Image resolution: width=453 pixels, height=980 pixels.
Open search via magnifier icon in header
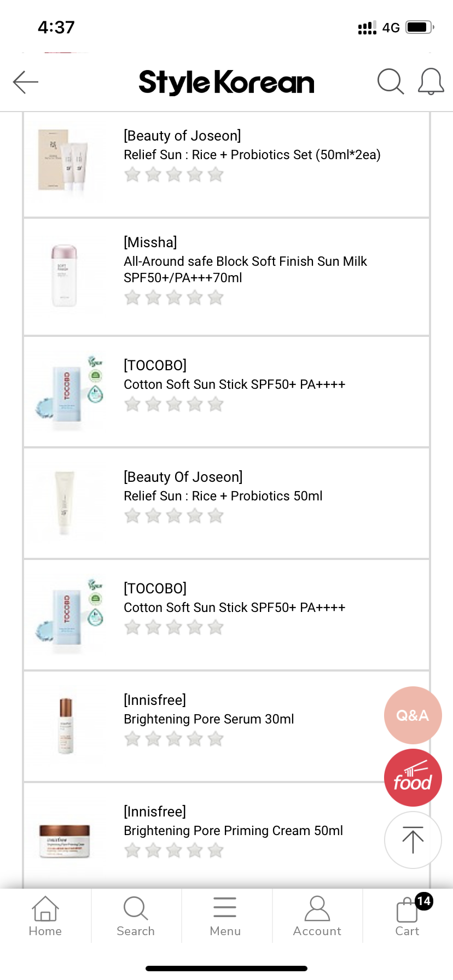pyautogui.click(x=391, y=82)
